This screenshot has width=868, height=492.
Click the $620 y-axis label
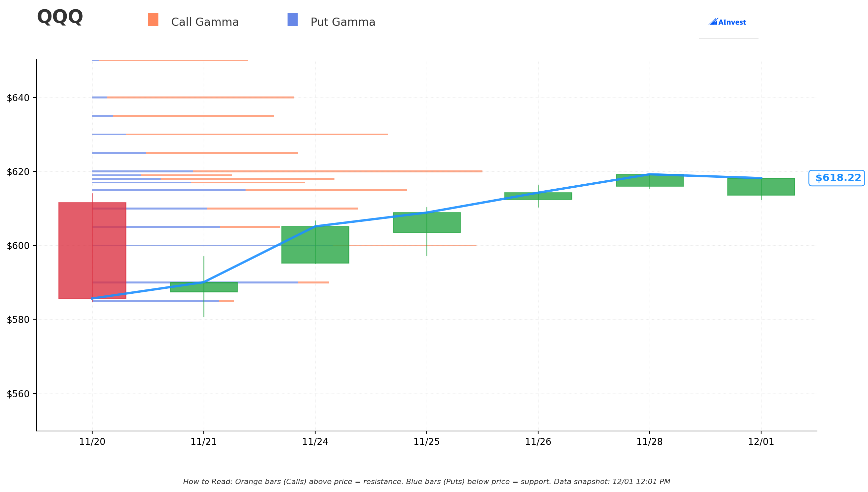[x=18, y=172]
